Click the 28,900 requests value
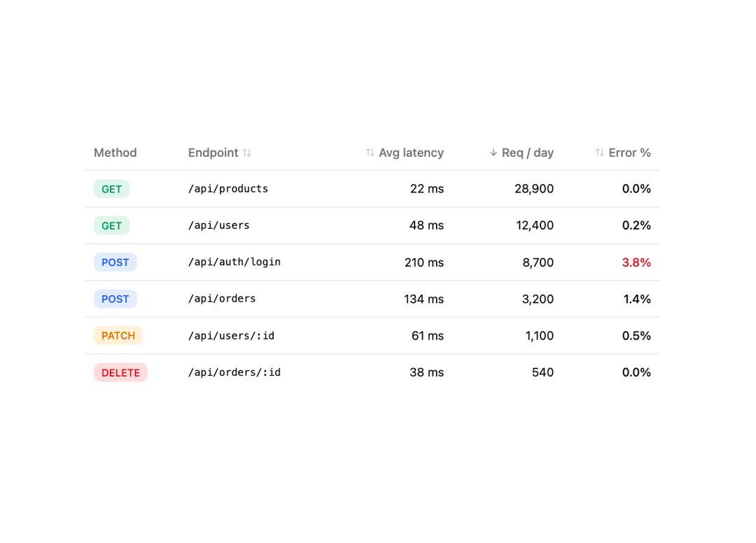Viewport: 756px width, 543px height. point(534,189)
